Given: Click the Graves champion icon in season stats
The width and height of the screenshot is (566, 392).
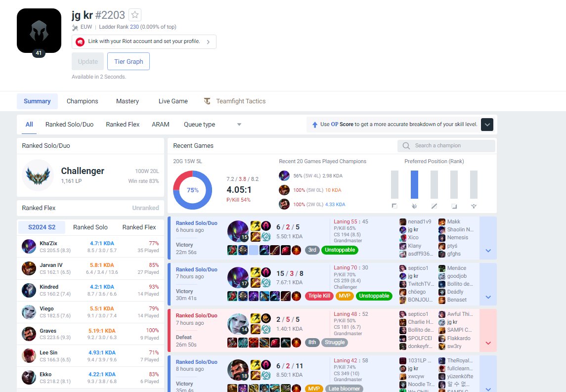Looking at the screenshot, I should (29, 334).
